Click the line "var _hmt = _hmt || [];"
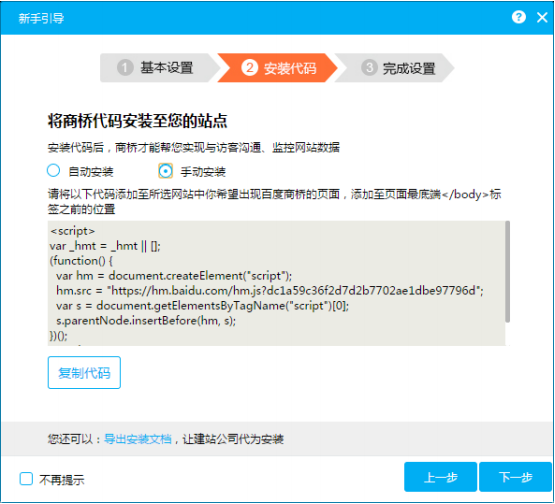555x504 pixels. click(105, 246)
